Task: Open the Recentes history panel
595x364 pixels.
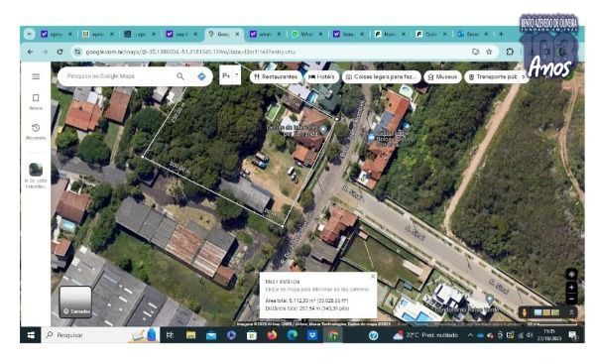Action: (x=36, y=131)
